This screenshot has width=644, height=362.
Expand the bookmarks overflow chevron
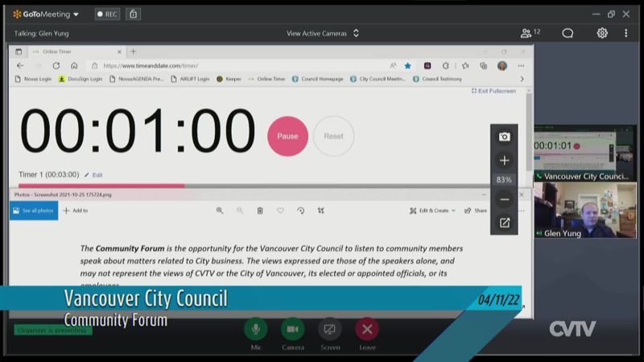tap(522, 79)
